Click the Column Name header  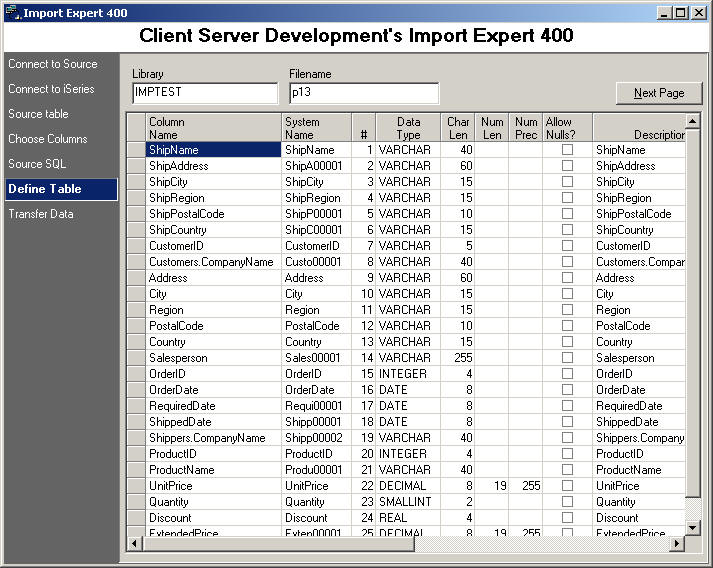(213, 128)
